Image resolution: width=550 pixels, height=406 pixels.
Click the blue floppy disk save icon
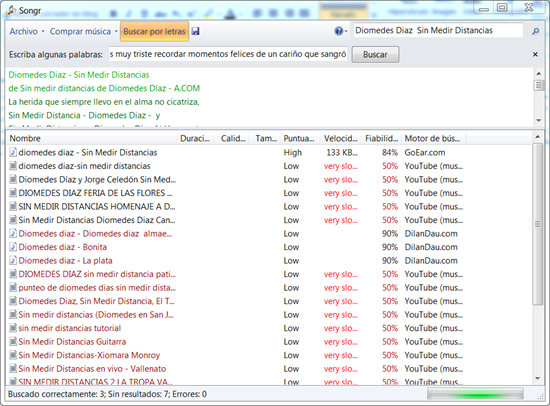[x=195, y=31]
